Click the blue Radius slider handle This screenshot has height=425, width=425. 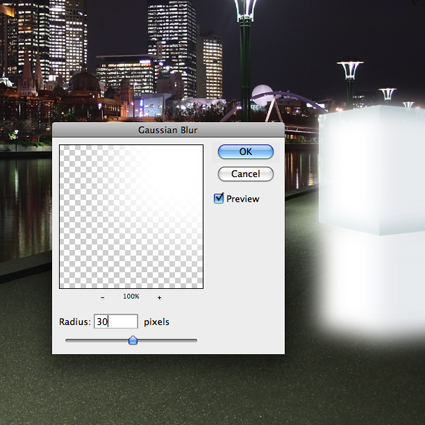[x=133, y=340]
